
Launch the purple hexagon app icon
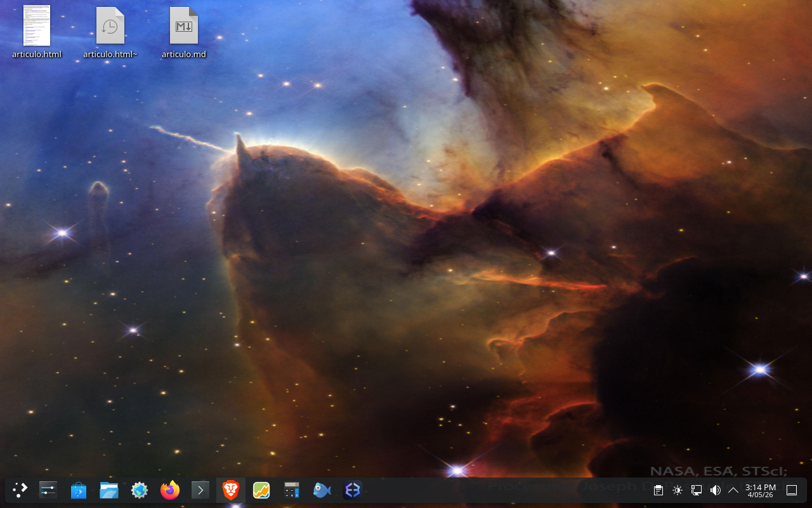(x=353, y=490)
